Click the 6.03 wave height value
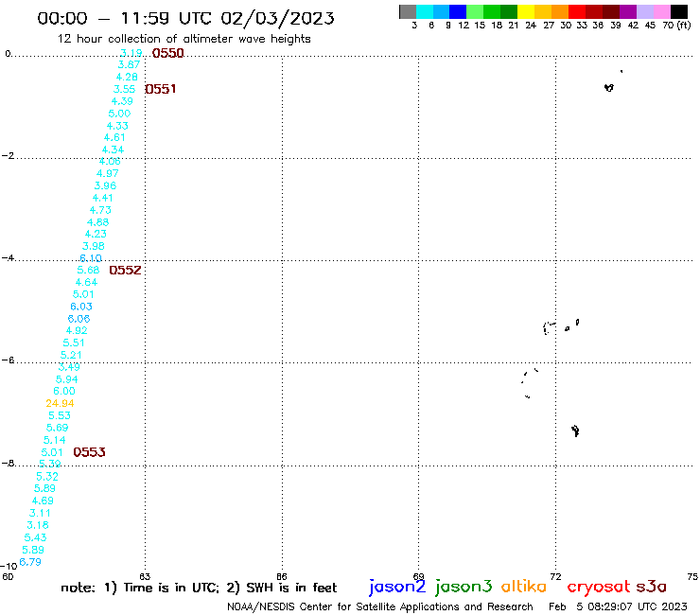This screenshot has height=615, width=700. click(81, 307)
